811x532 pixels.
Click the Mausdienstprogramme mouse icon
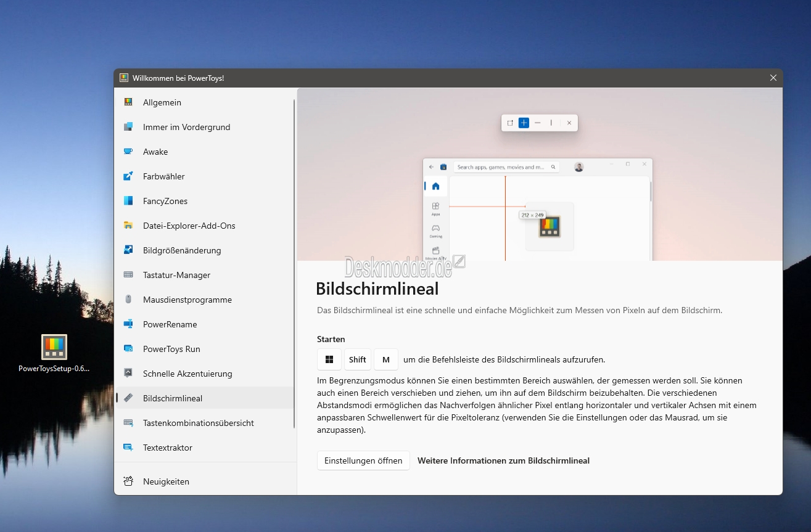[128, 300]
